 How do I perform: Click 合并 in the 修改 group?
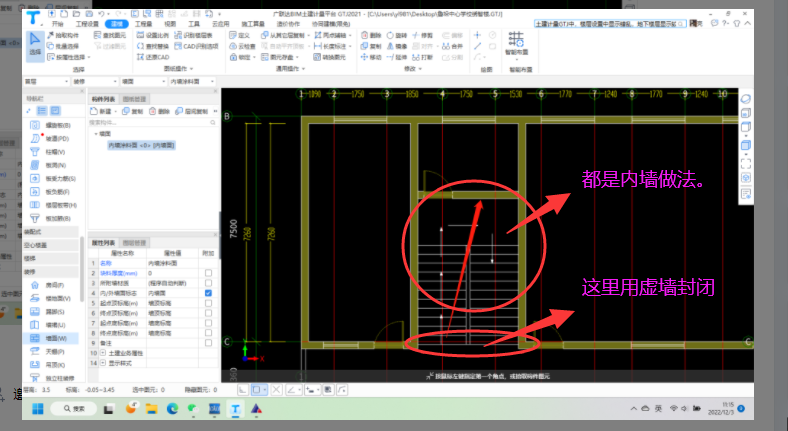point(452,46)
